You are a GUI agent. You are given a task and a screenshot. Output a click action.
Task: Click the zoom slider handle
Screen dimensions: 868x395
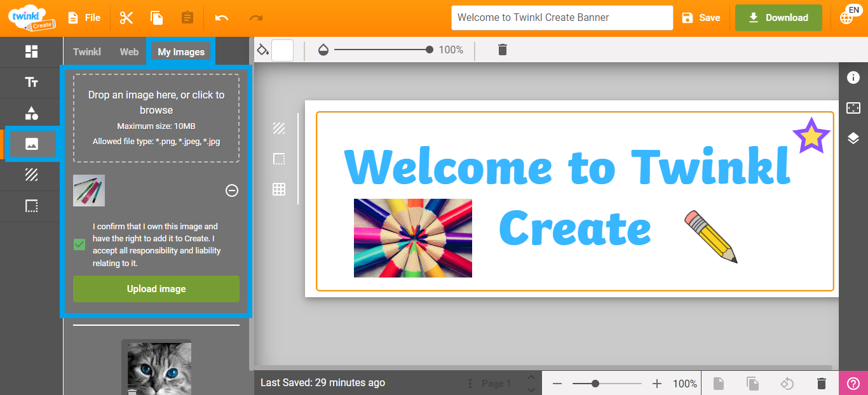pyautogui.click(x=595, y=384)
